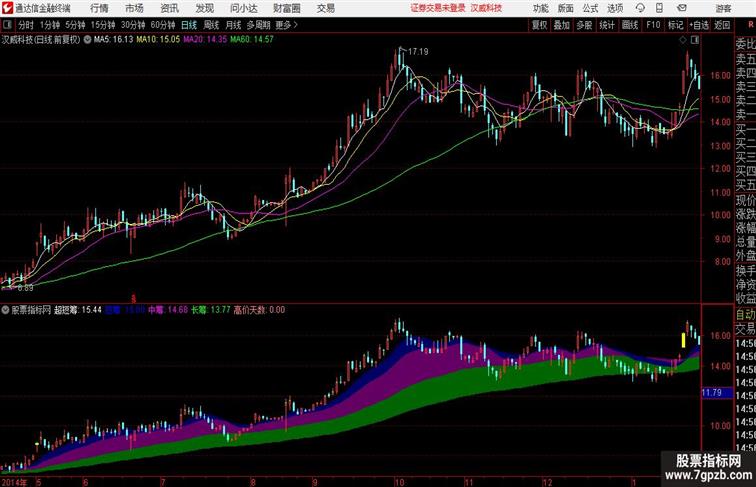Click the headset customer service icon
756x487 pixels.
[640, 8]
